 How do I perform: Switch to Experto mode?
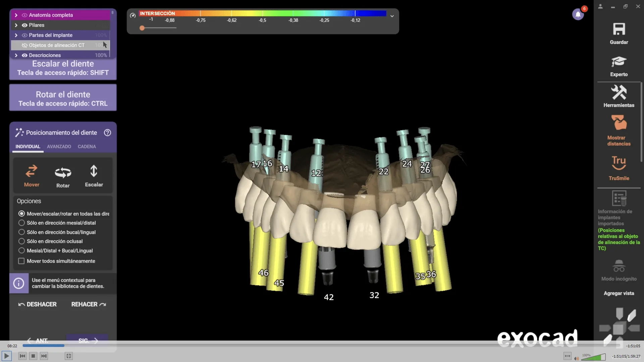tap(619, 66)
